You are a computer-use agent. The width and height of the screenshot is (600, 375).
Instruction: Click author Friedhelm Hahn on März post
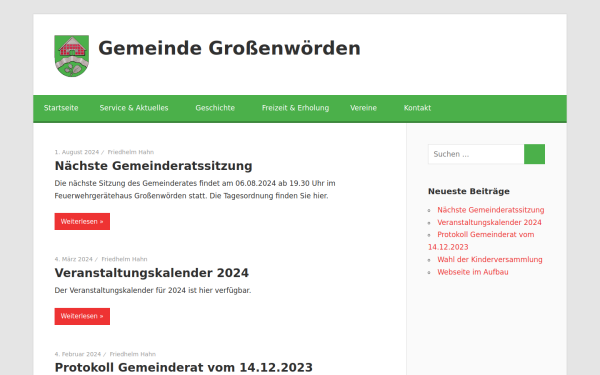tap(124, 259)
